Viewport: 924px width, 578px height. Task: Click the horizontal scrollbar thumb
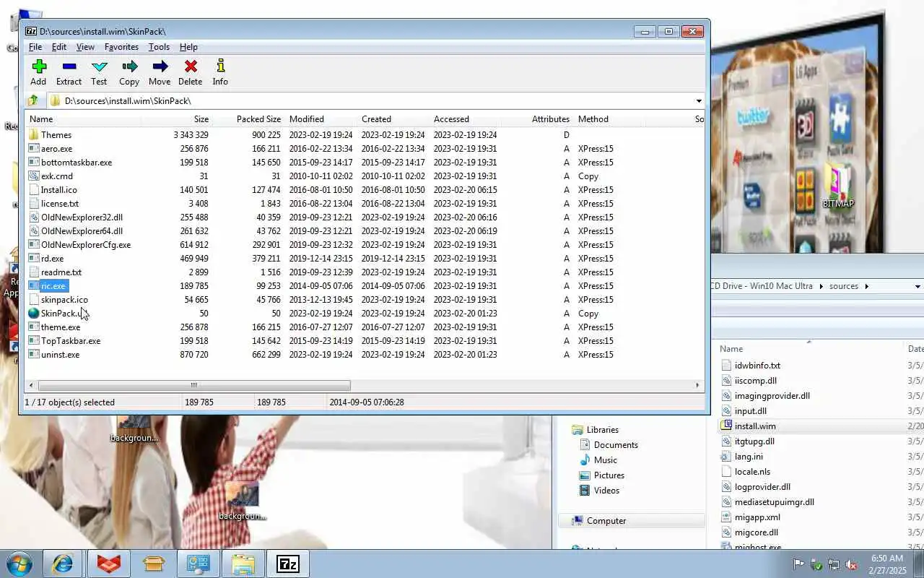pyautogui.click(x=193, y=386)
